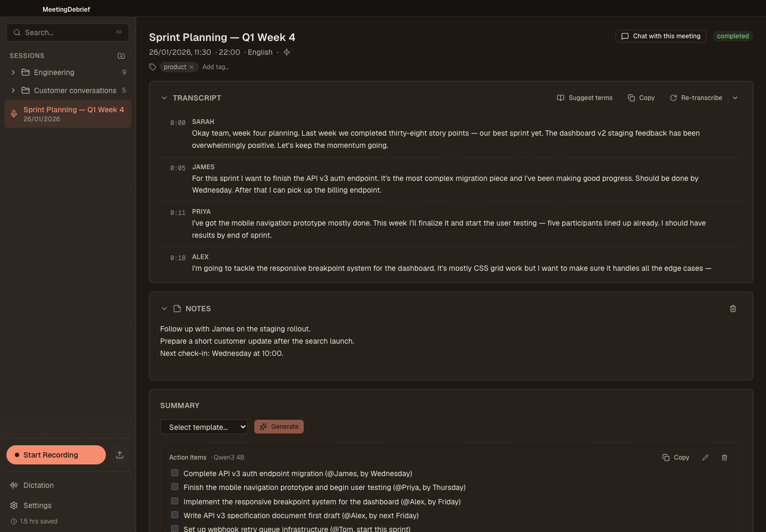
Task: Click the note line 'Next check-in: Wednesday at 10:00.'
Action: [221, 353]
